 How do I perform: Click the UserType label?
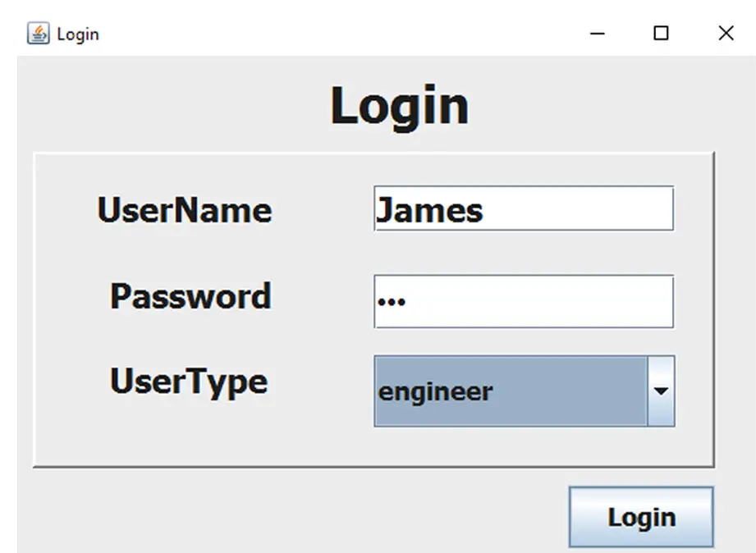[187, 381]
